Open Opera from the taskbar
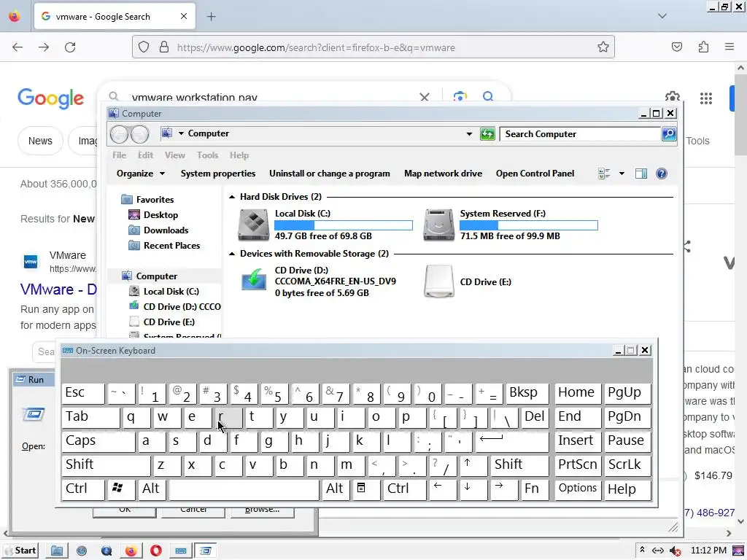 (x=156, y=551)
